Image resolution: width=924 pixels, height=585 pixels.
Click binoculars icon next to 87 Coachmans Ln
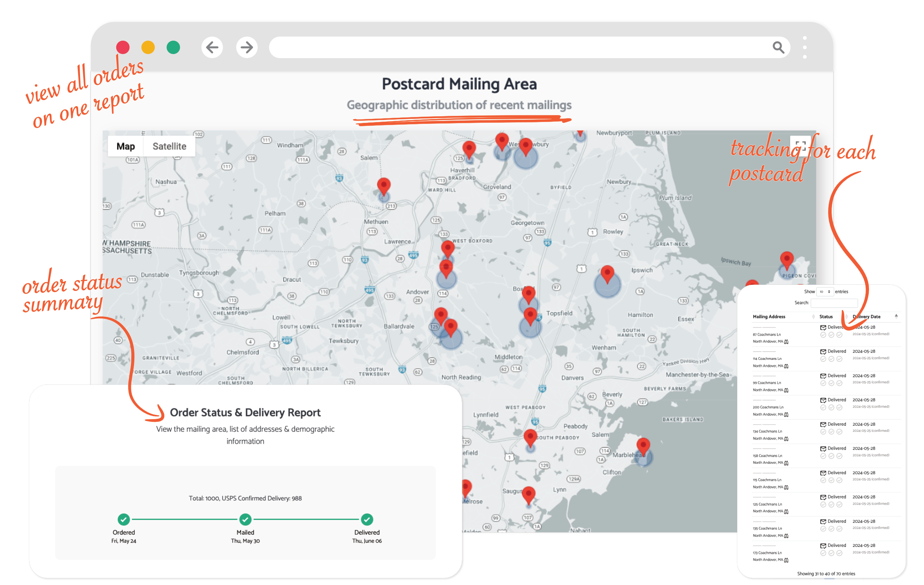pyautogui.click(x=786, y=342)
